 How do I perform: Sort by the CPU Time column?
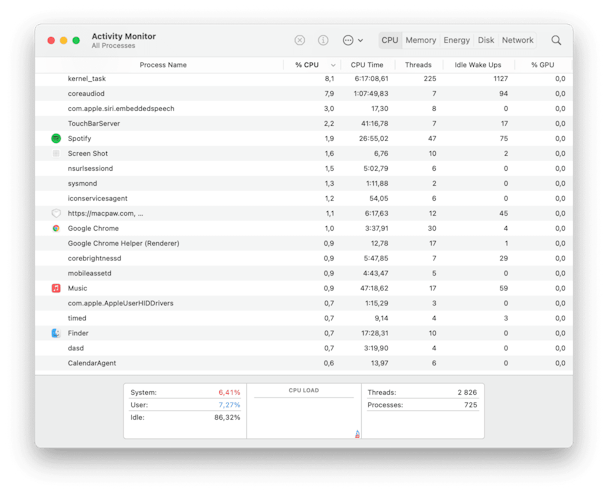[367, 65]
